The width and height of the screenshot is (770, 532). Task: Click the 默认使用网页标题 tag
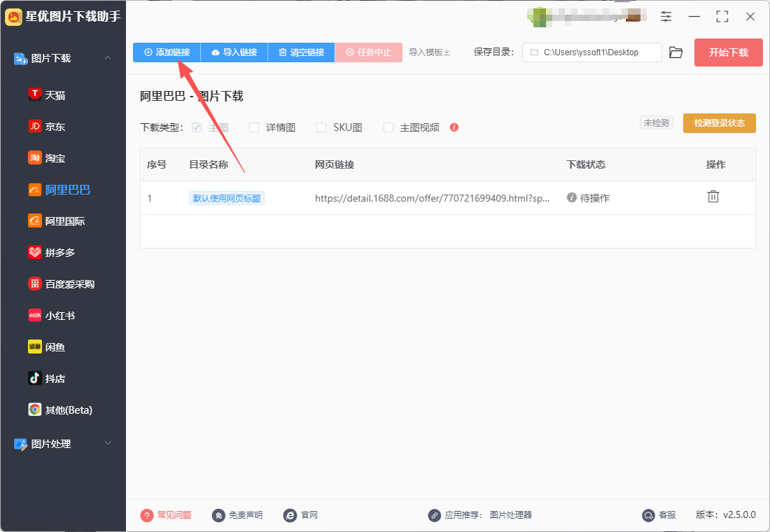pyautogui.click(x=227, y=199)
